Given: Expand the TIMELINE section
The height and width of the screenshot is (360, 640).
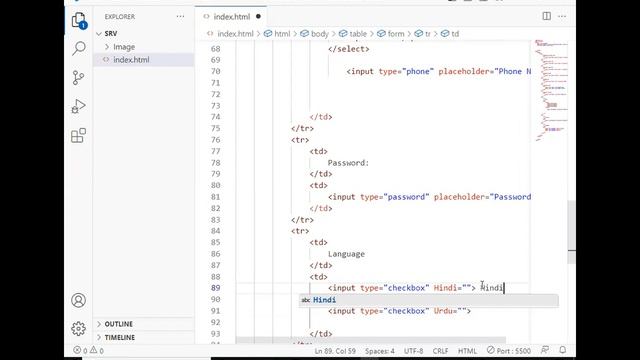Looking at the screenshot, I should (x=120, y=338).
